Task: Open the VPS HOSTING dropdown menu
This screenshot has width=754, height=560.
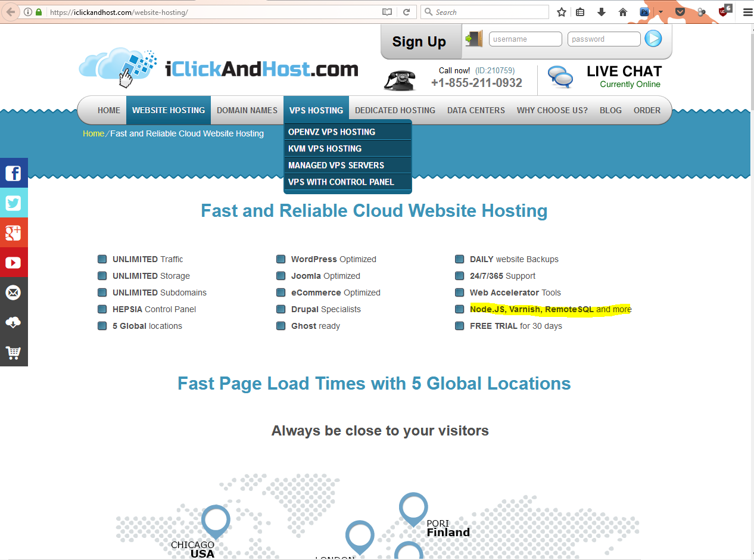Action: (x=316, y=110)
